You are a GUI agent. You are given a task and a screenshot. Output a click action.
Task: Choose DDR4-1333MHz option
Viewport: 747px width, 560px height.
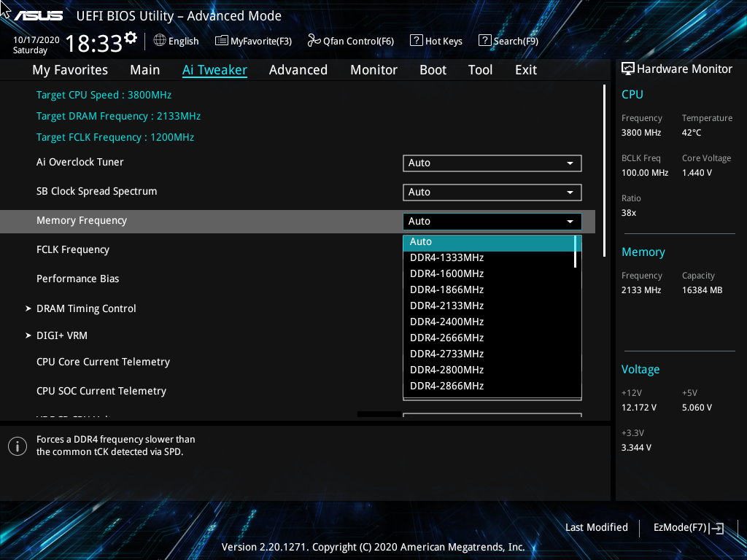pyautogui.click(x=489, y=257)
